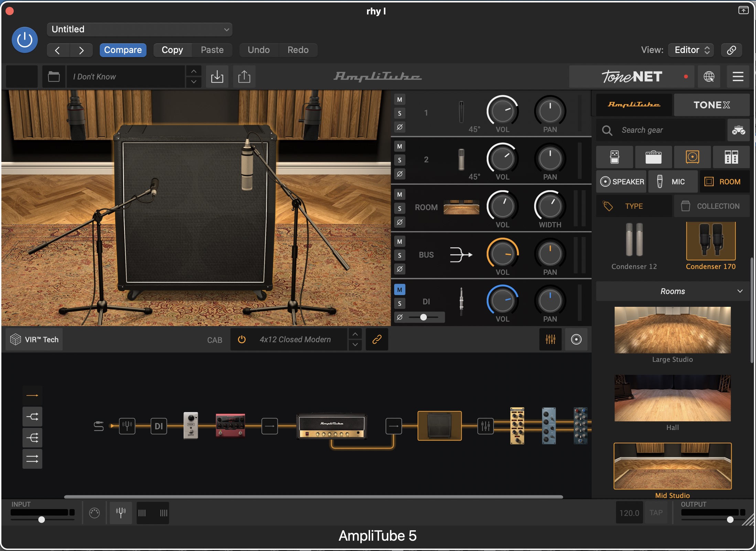Invert phase on mic channel 2

[400, 174]
